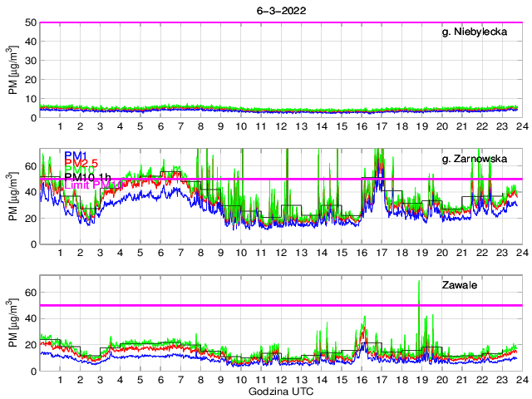Click the magenta limit line in Zawale chart
This screenshot has width=532, height=399.
pyautogui.click(x=249, y=305)
